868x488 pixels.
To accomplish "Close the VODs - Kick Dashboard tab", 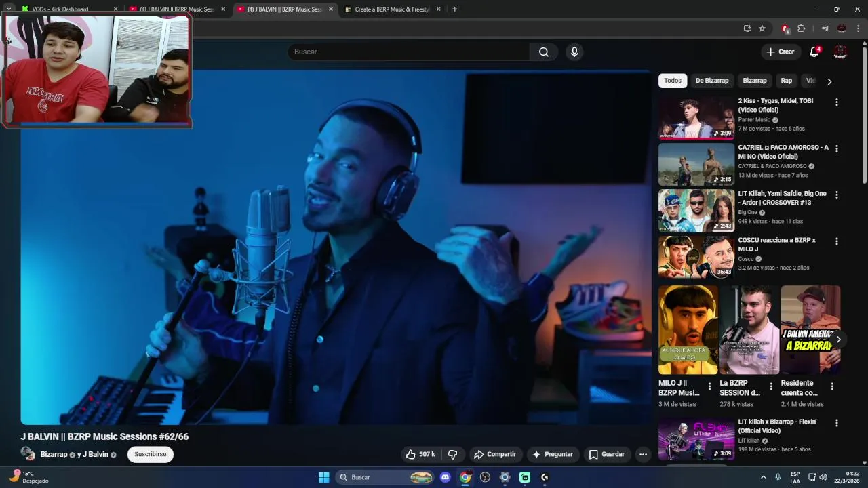I will tap(115, 9).
